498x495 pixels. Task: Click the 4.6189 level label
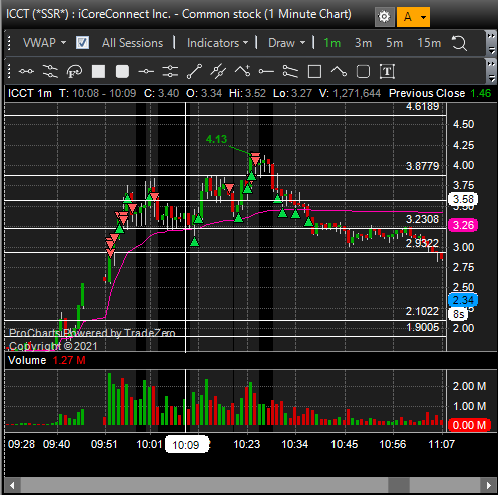pyautogui.click(x=422, y=106)
